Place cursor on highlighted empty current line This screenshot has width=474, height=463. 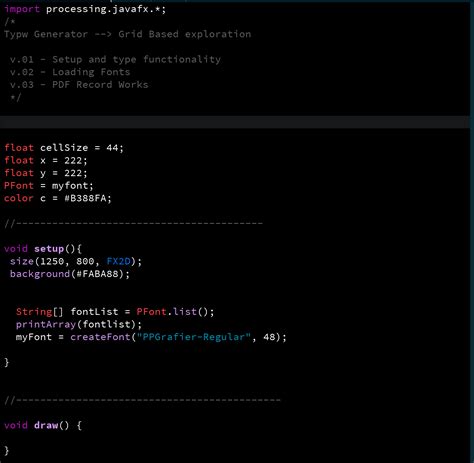coord(235,122)
